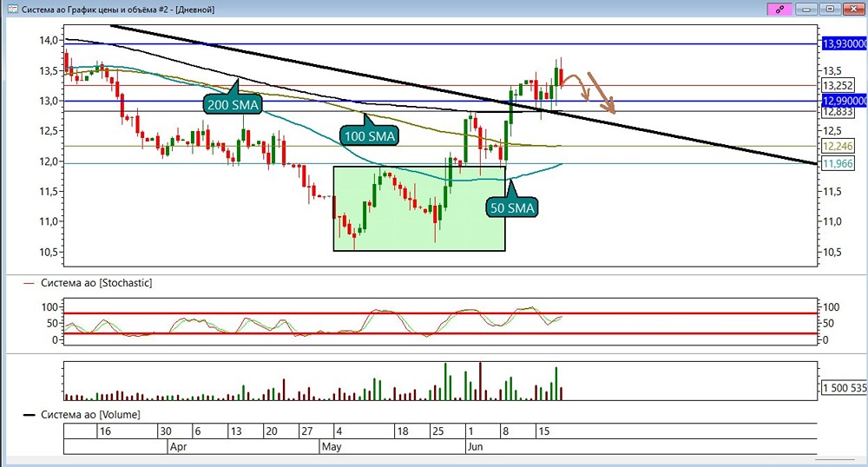The height and width of the screenshot is (467, 868).
Task: Click the 11,966 moving average value label
Action: click(x=838, y=163)
